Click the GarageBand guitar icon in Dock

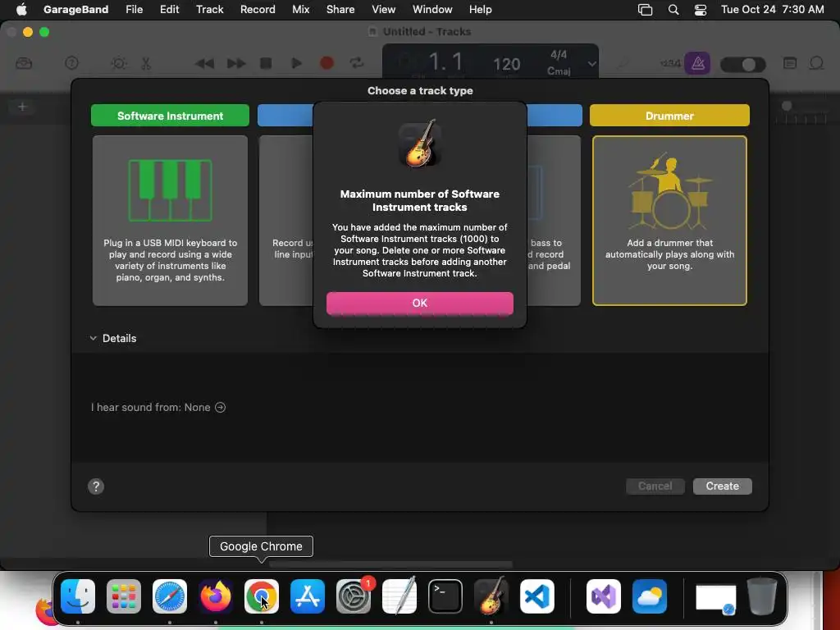[x=491, y=595]
